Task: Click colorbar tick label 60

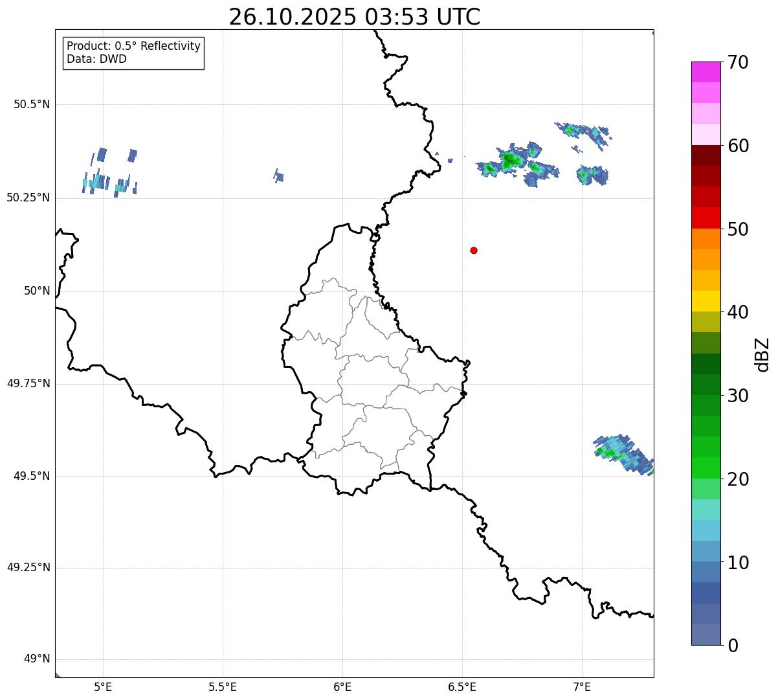Action: click(x=738, y=146)
